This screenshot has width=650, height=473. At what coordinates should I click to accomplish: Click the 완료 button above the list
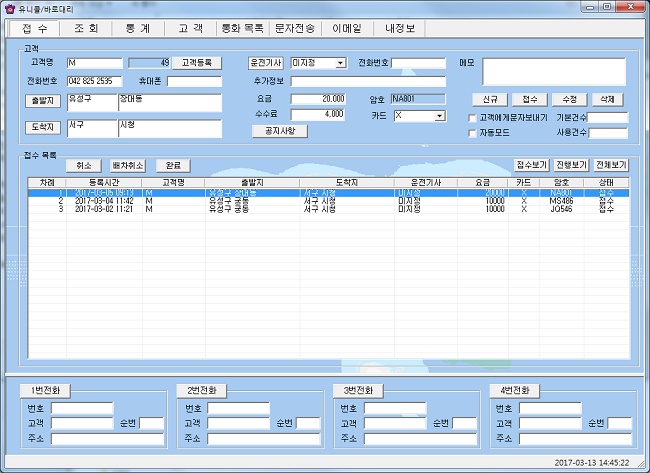[x=172, y=165]
